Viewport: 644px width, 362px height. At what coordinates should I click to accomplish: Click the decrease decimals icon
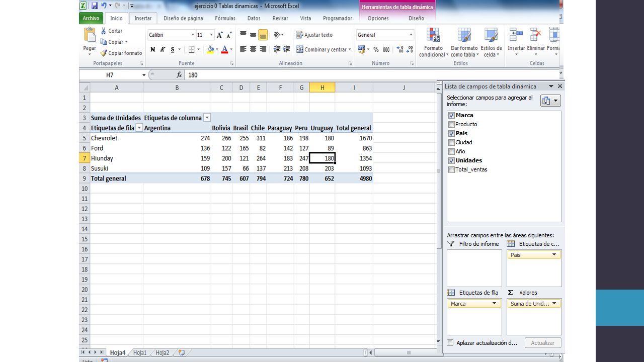tap(409, 49)
